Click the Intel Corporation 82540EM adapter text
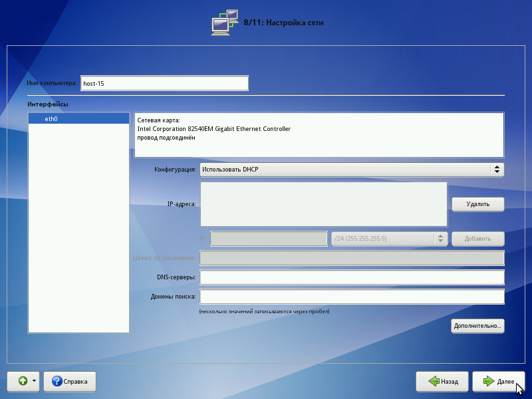 click(x=213, y=129)
